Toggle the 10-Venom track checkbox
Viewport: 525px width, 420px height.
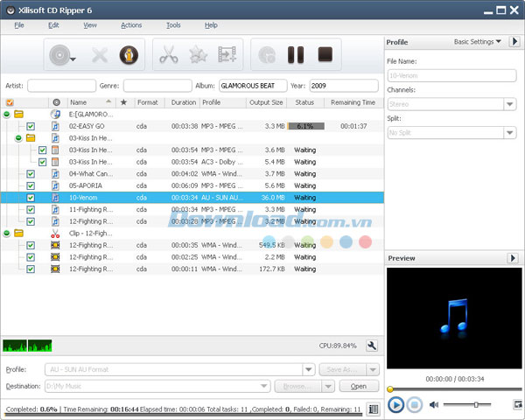pos(31,198)
